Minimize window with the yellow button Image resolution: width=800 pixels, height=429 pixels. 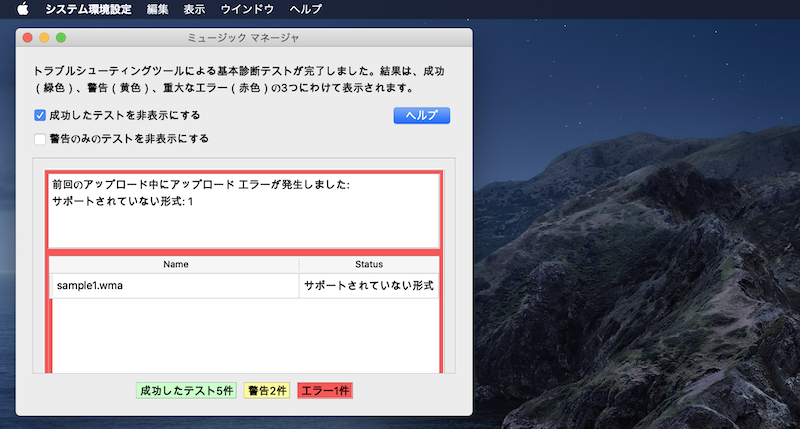[44, 38]
